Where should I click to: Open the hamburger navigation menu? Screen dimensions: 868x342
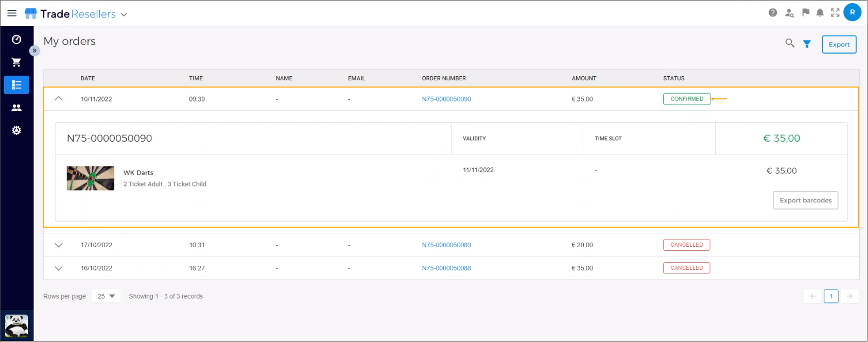(x=12, y=13)
